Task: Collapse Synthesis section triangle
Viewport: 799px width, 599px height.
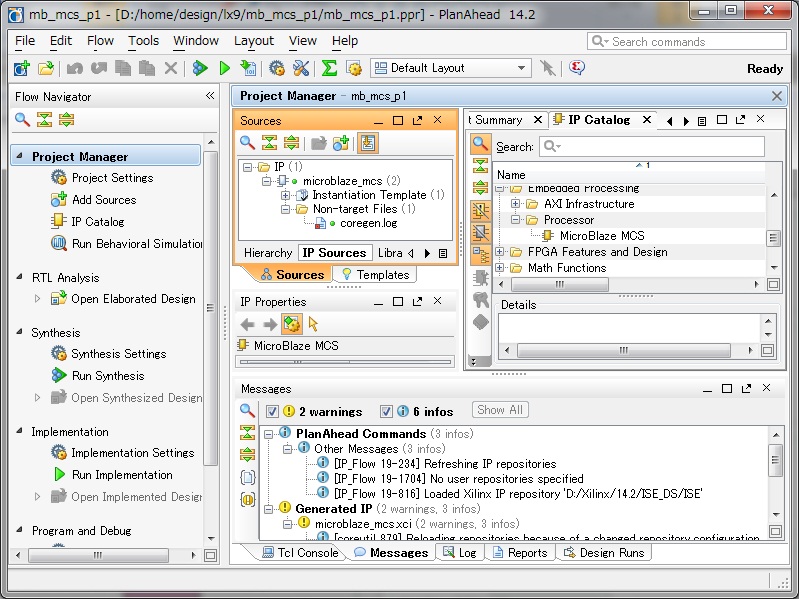Action: (x=19, y=332)
